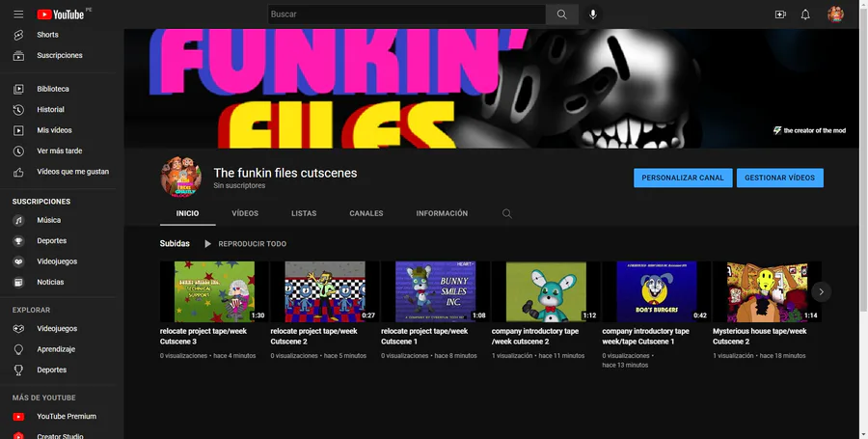Click the channel banner image
The width and height of the screenshot is (868, 439).
pyautogui.click(x=492, y=89)
